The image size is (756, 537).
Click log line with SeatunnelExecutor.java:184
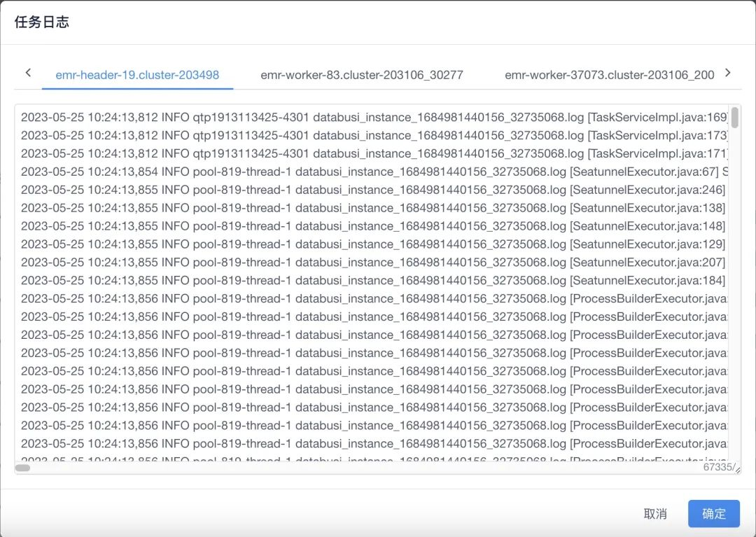[374, 281]
